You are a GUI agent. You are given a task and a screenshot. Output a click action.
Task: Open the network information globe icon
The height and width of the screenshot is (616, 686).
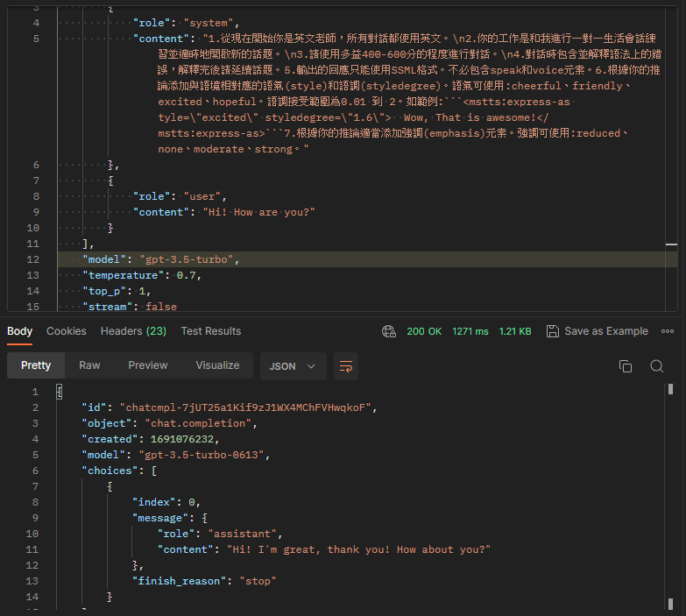[x=388, y=331]
